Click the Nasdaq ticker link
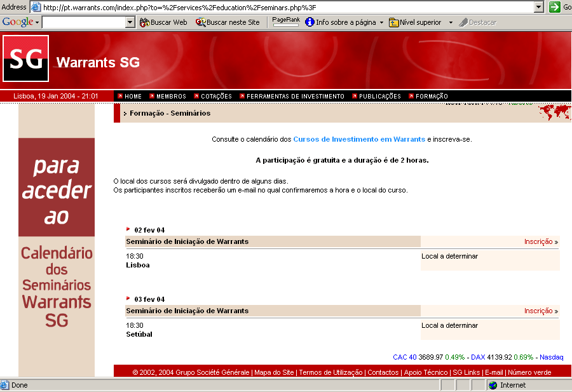572x392 pixels. pos(551,357)
